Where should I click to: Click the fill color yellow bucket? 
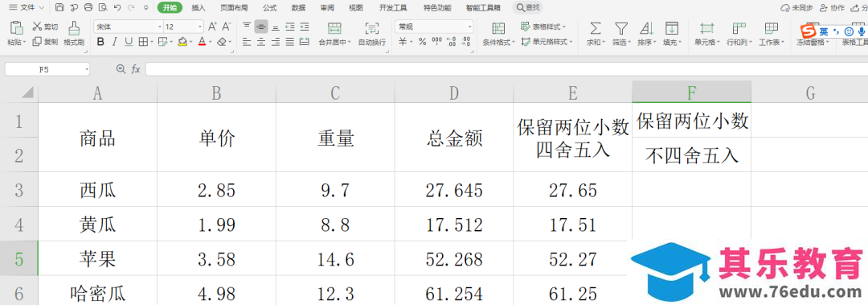(x=182, y=42)
